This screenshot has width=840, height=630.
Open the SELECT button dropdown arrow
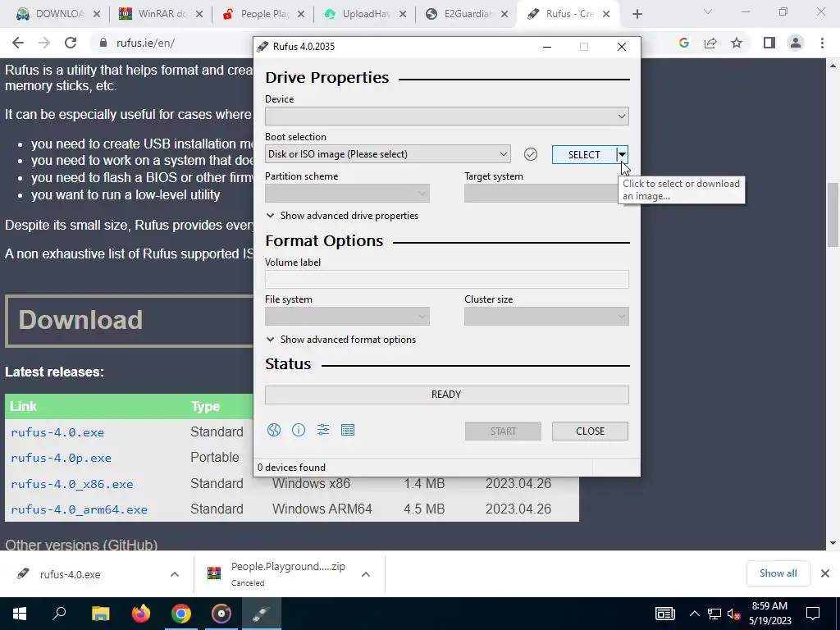pos(622,154)
